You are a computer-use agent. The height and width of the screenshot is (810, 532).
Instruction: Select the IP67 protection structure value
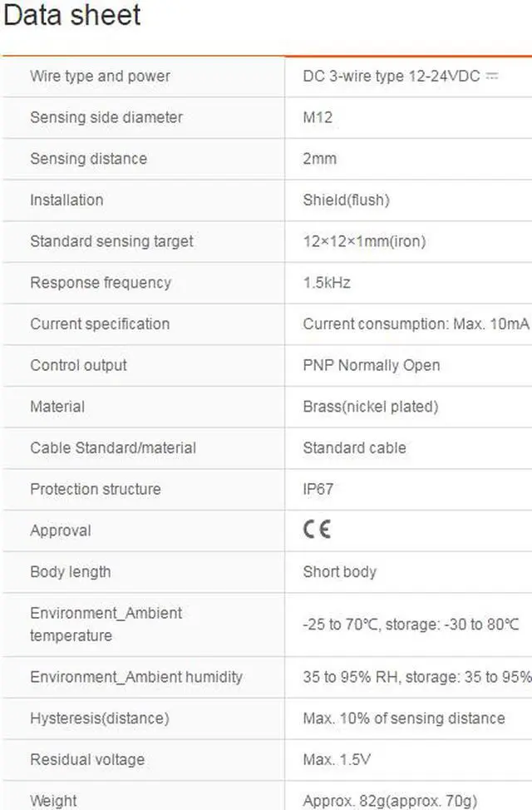[318, 489]
